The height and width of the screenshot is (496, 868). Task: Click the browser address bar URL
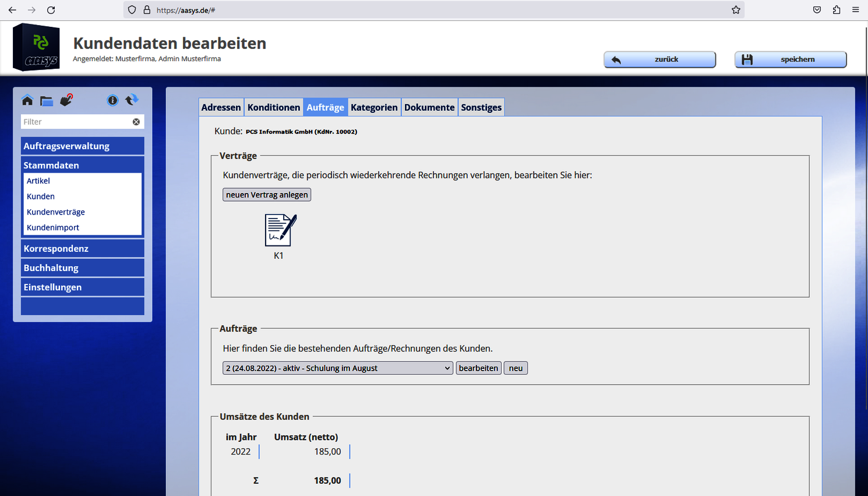tap(186, 10)
